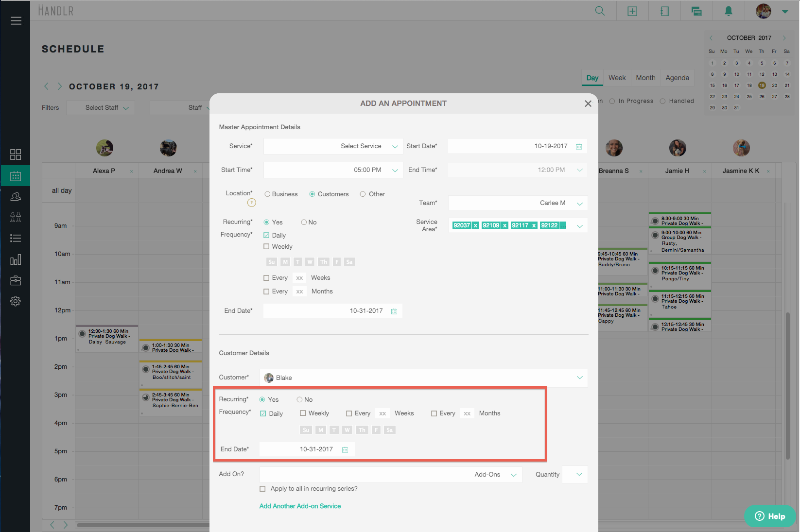Image resolution: width=800 pixels, height=532 pixels.
Task: Click the Start Date calendar icon
Action: click(579, 147)
